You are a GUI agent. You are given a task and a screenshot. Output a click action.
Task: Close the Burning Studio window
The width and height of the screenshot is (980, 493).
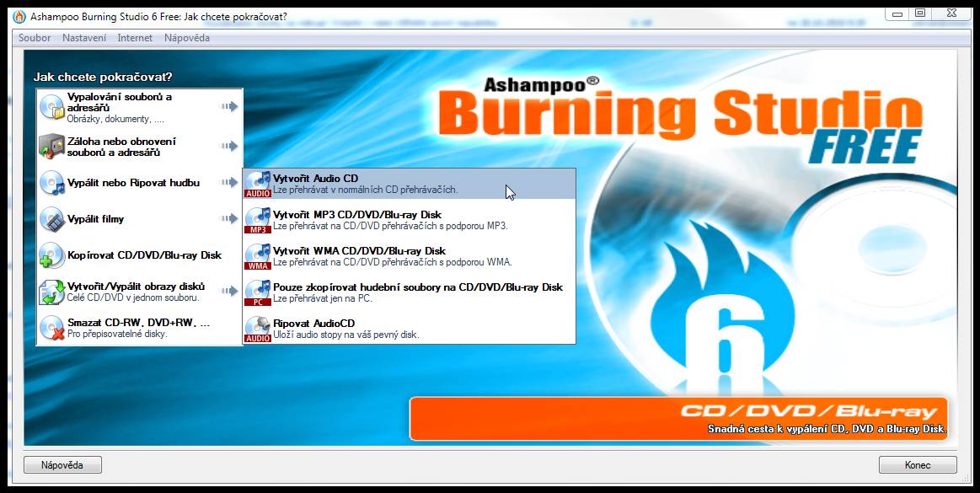[x=952, y=13]
